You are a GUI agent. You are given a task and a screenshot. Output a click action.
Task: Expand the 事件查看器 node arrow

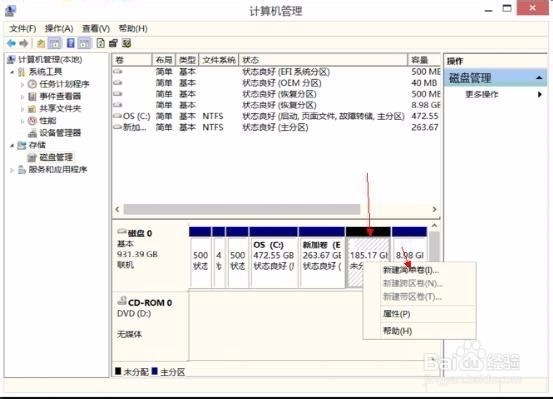22,96
